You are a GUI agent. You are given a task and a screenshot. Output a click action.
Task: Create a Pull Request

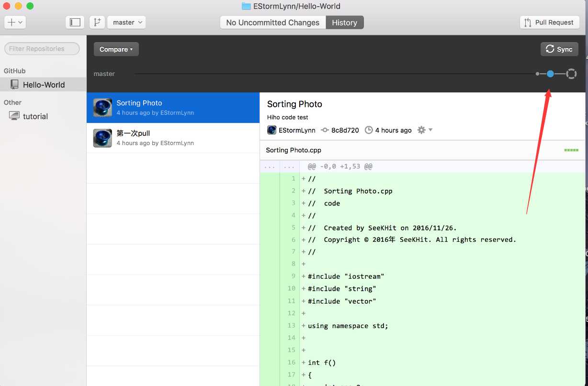click(550, 23)
